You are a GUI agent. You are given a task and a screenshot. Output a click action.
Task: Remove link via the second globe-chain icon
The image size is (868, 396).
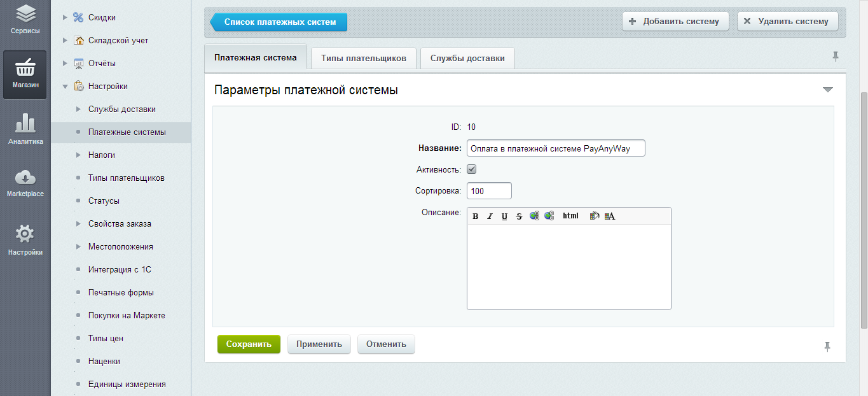click(x=549, y=216)
